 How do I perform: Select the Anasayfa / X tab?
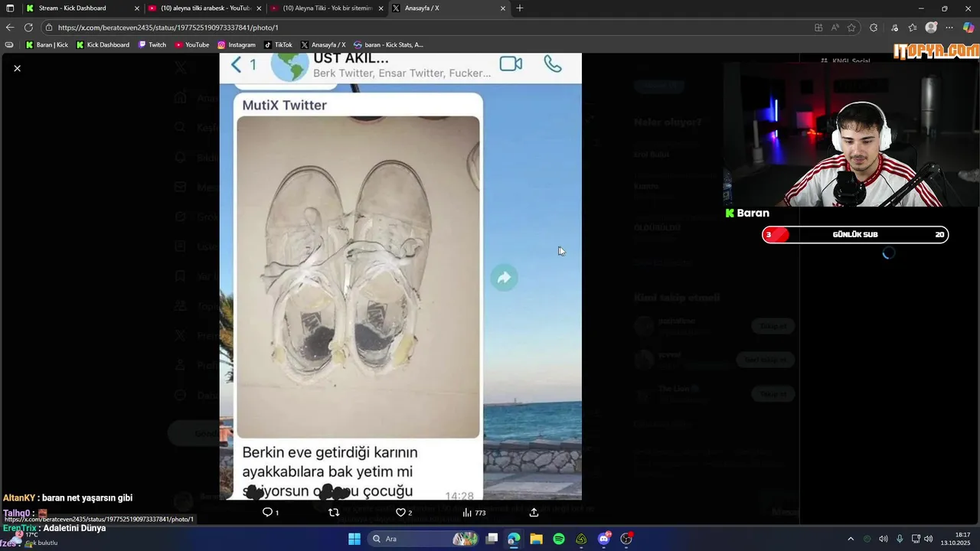(449, 8)
